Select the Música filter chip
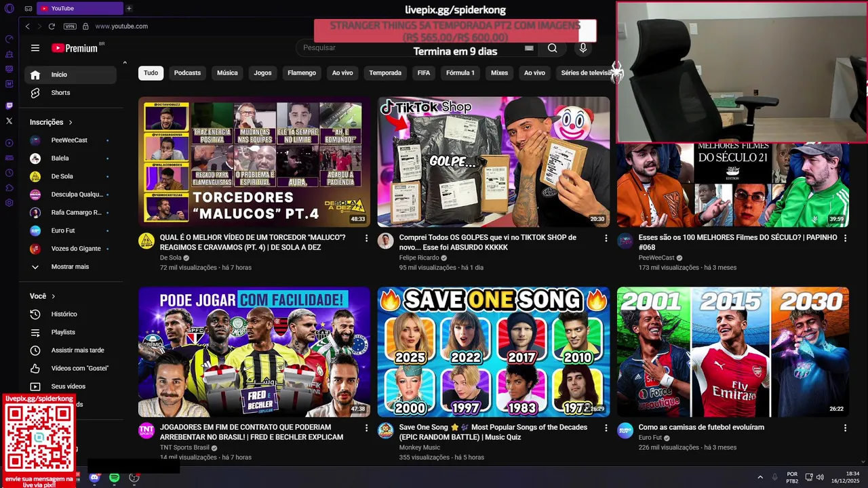Image resolution: width=868 pixels, height=488 pixels. click(227, 73)
